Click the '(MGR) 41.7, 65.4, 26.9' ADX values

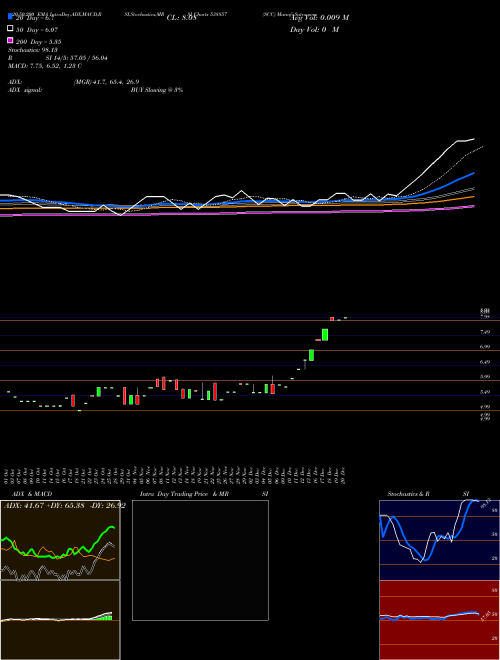[106, 82]
